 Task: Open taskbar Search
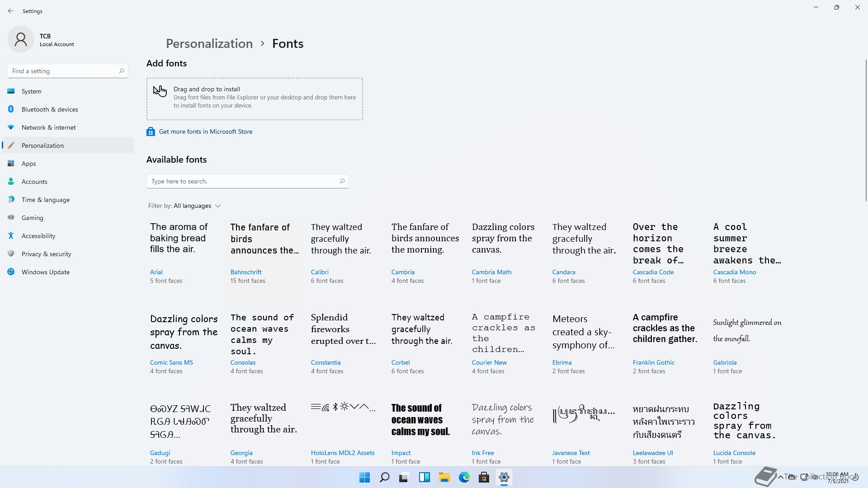tap(384, 477)
